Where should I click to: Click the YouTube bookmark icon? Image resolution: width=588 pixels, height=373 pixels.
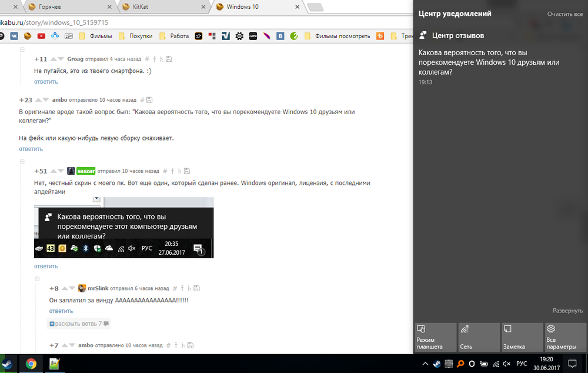coord(41,36)
